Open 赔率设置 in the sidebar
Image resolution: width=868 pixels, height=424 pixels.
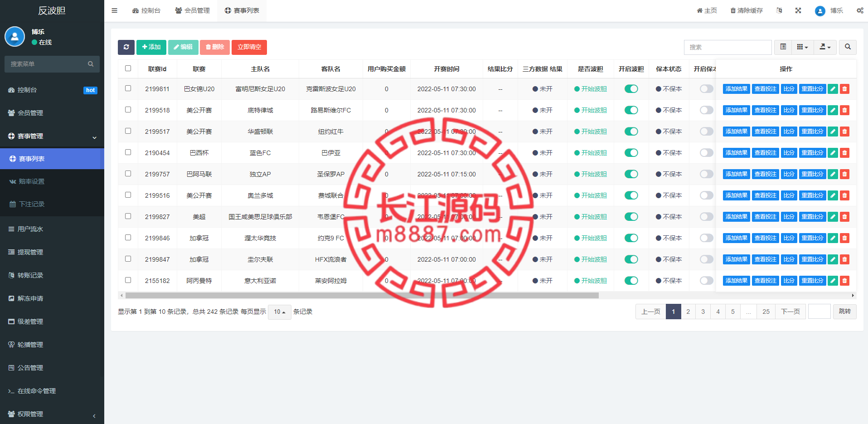point(52,181)
